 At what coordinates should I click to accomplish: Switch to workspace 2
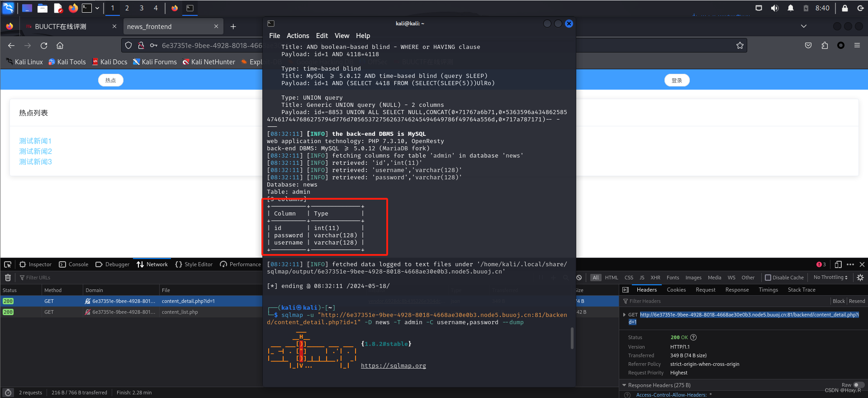(x=127, y=8)
